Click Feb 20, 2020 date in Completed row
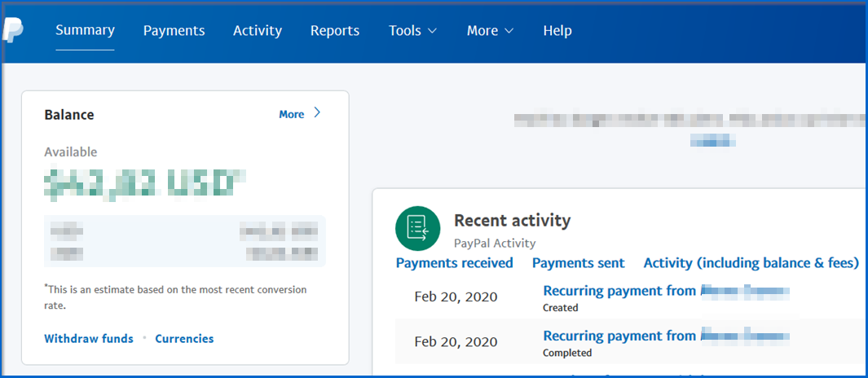Viewport: 868px width, 378px height. coord(456,342)
